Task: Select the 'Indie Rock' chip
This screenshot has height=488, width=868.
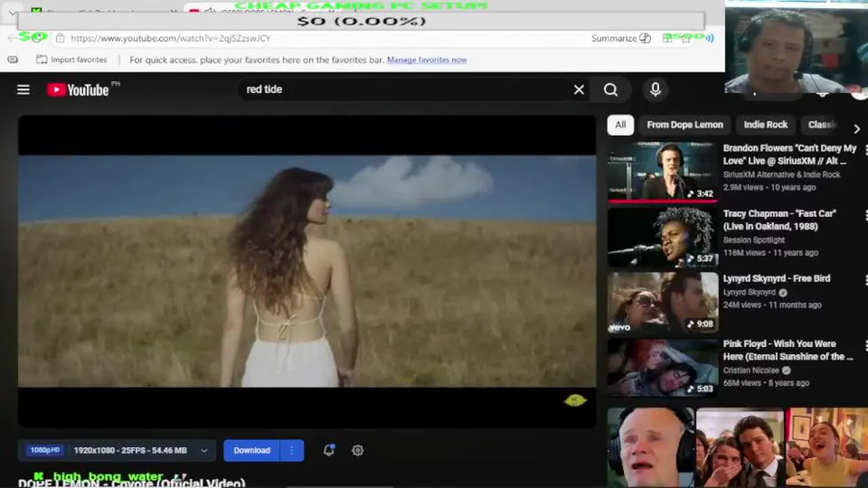Action: [x=766, y=125]
